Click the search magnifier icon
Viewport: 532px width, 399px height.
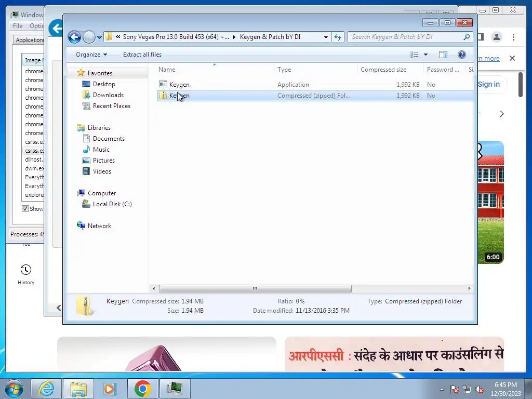[x=467, y=37]
